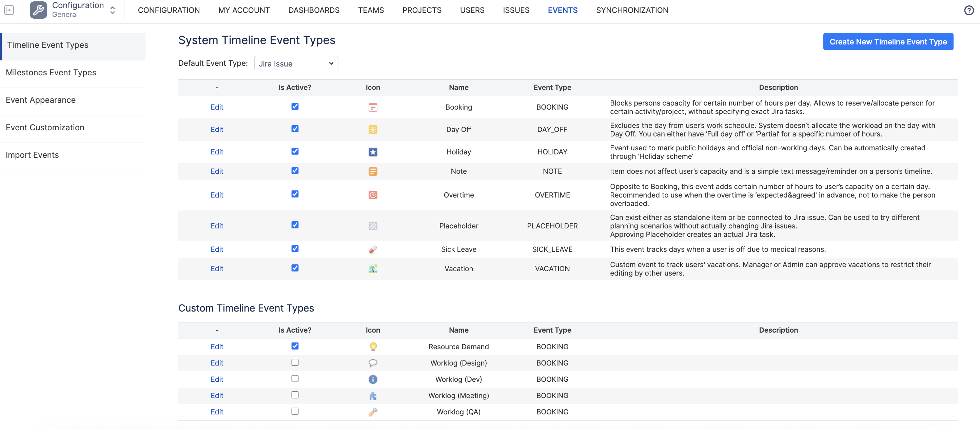Viewport: 980px width, 429px height.
Task: Collapse sidebar using top-left arrow icon
Action: pos(9,10)
